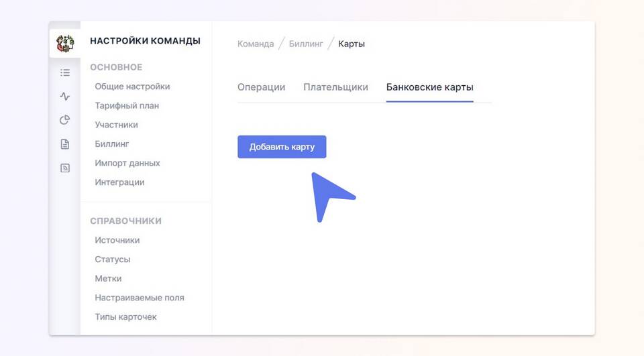The image size is (644, 356).
Task: Open the list view icon in sidebar
Action: 65,72
